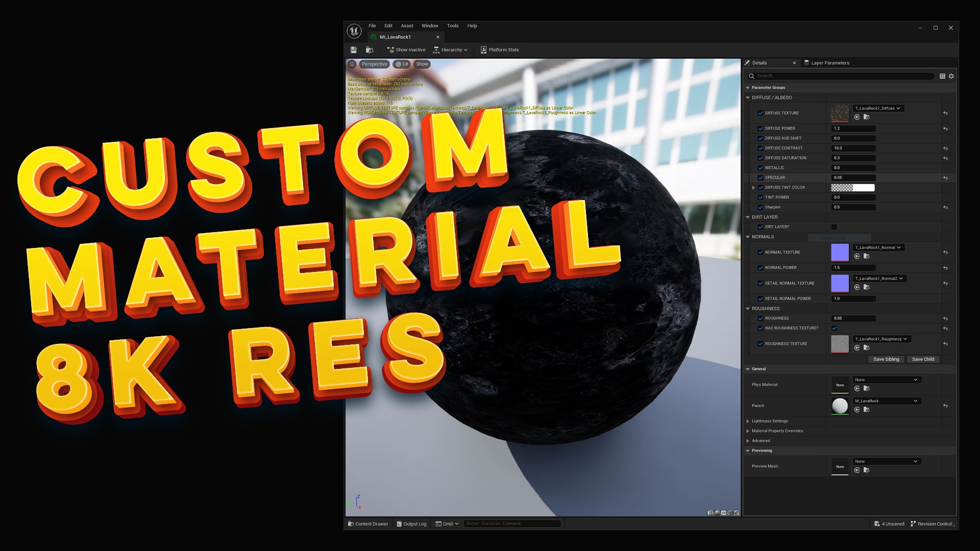The height and width of the screenshot is (551, 980).
Task: Click the Save Sibling button
Action: (x=886, y=359)
